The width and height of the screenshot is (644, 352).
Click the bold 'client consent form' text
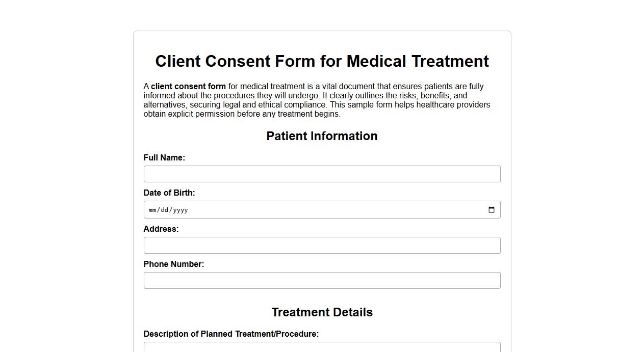pyautogui.click(x=188, y=86)
